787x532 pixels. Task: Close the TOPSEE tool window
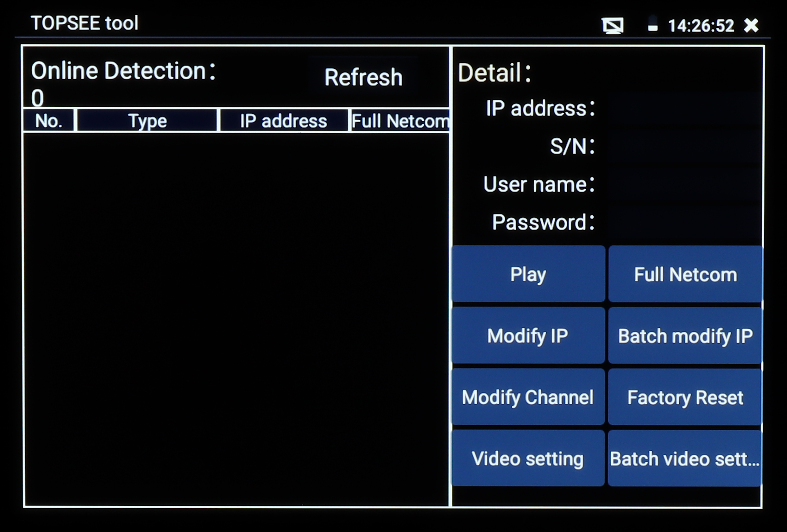(751, 25)
